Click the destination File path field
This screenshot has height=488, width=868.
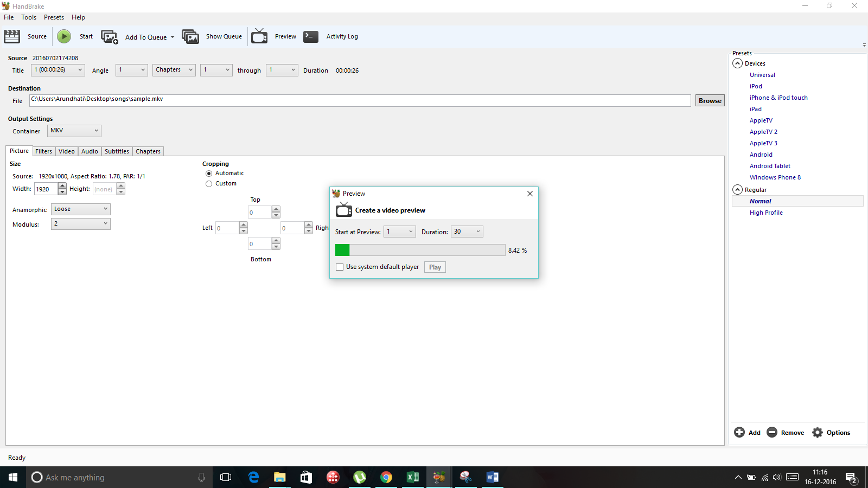point(360,100)
